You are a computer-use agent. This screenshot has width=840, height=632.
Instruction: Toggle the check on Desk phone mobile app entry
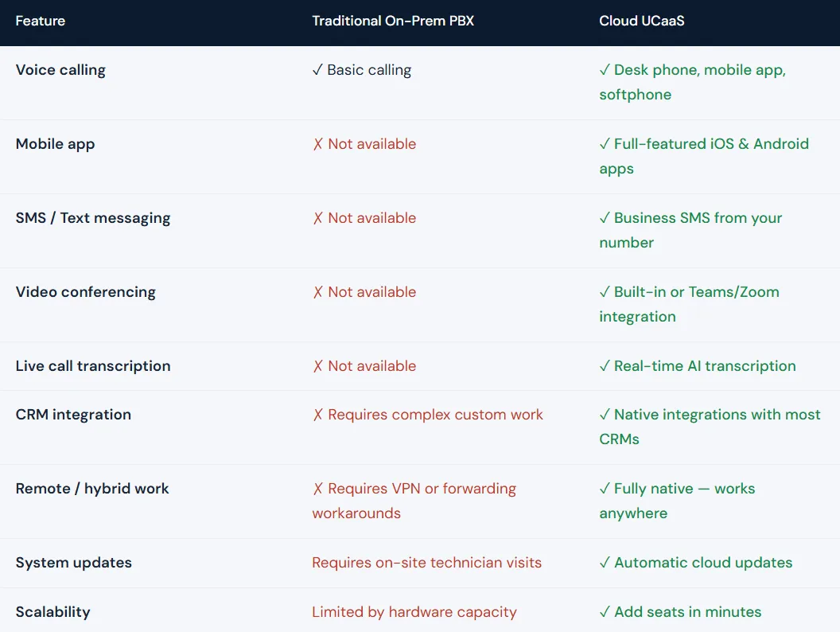pos(602,70)
